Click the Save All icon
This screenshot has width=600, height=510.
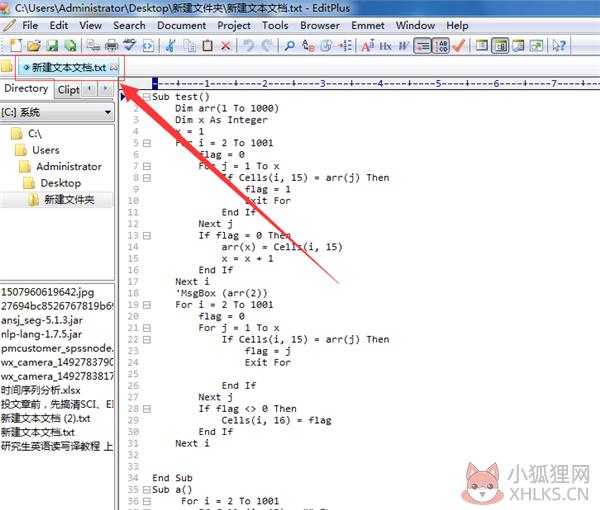click(x=70, y=46)
